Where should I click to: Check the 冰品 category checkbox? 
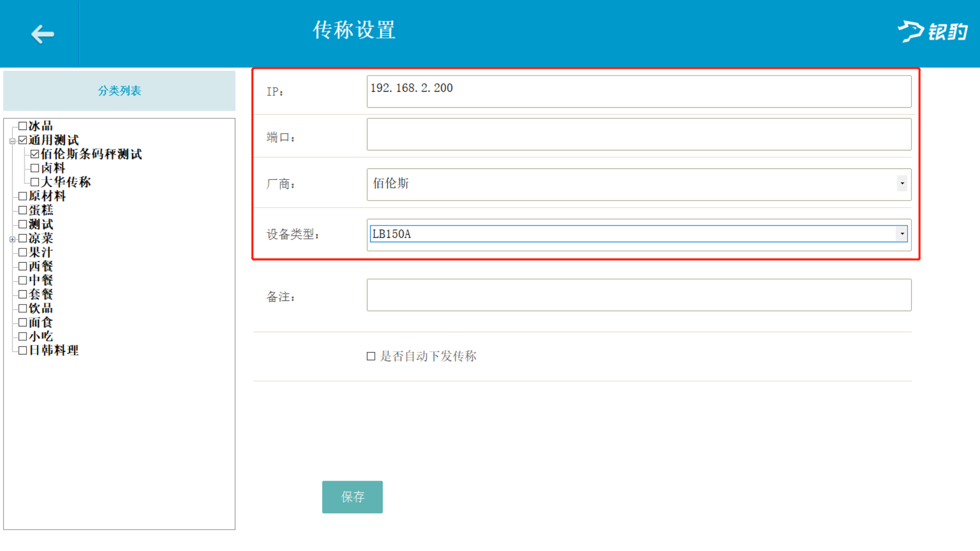click(x=22, y=126)
